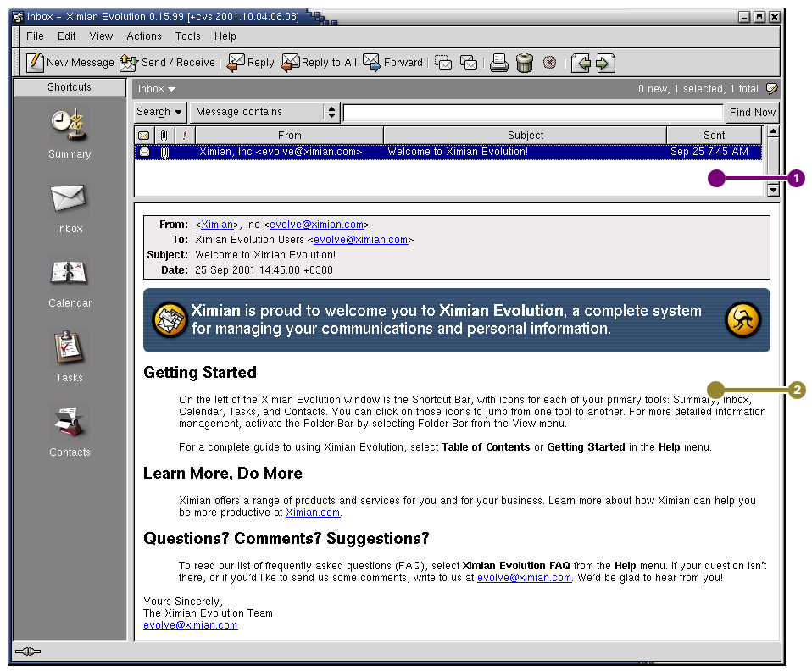Image resolution: width=812 pixels, height=671 pixels.
Task: Open the Tools menu
Action: point(187,36)
